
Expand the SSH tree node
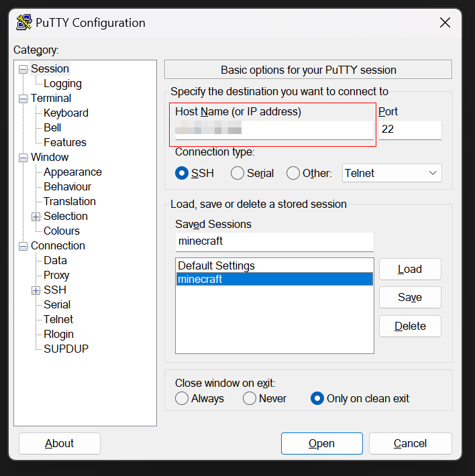pyautogui.click(x=36, y=290)
